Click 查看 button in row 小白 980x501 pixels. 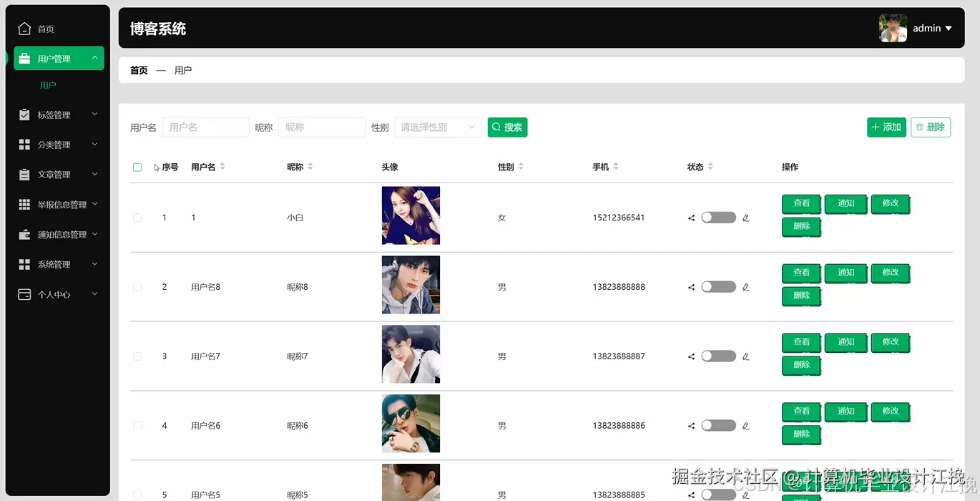click(x=801, y=204)
